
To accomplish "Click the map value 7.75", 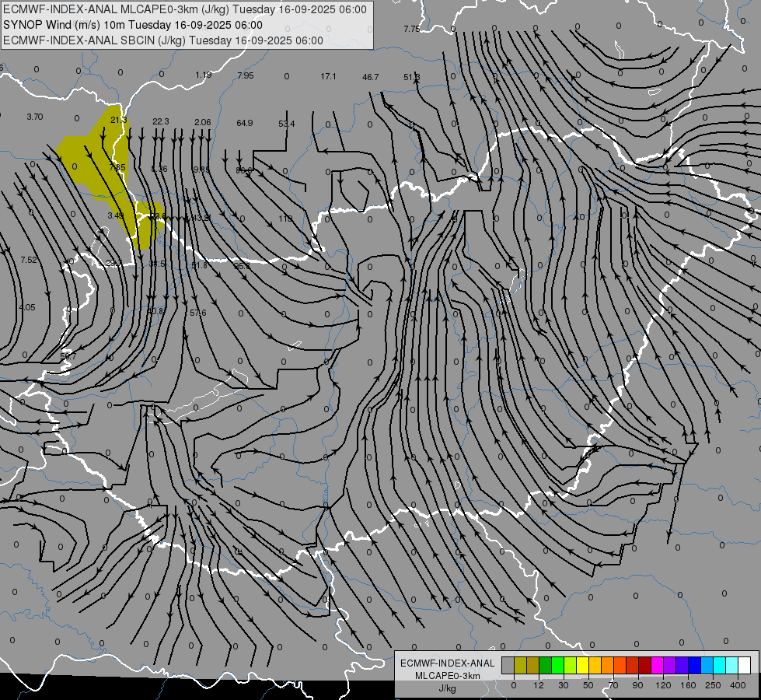I will (x=411, y=29).
